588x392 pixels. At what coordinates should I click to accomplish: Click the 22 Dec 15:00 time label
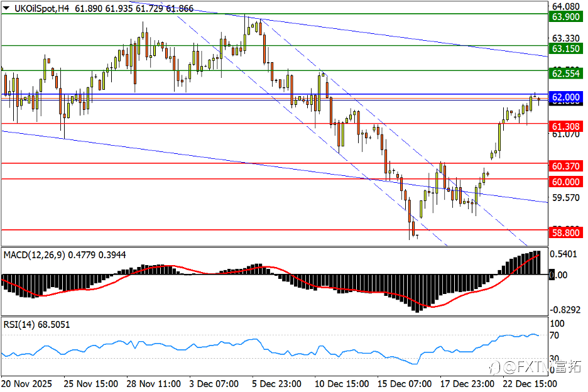(530, 384)
